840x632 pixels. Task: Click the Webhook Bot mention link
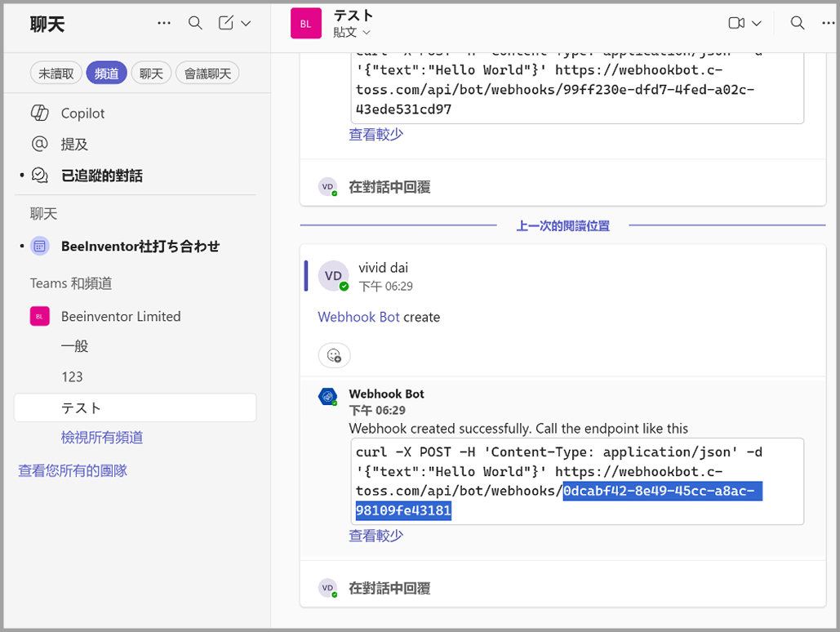coord(358,317)
